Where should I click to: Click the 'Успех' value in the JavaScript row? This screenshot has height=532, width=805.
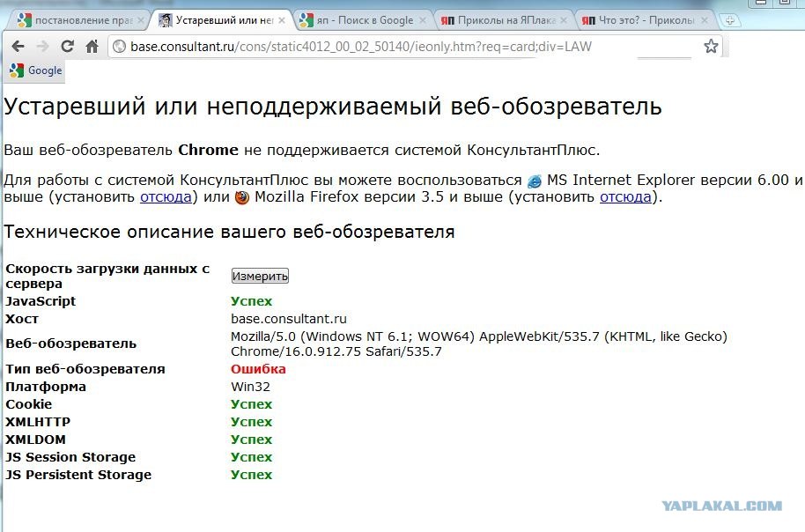point(252,301)
